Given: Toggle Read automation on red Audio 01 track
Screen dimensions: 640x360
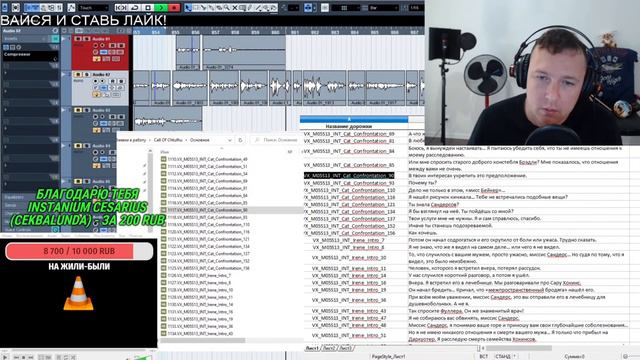Looking at the screenshot, I should [113, 46].
